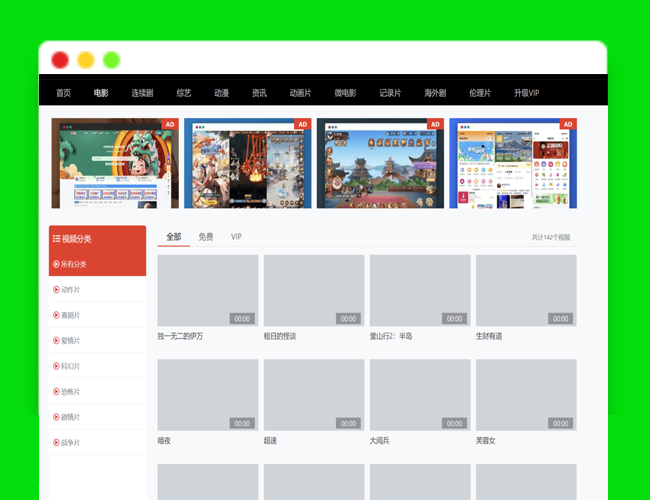Click the list icon beside 视频分类
Image resolution: width=650 pixels, height=500 pixels.
click(x=56, y=238)
